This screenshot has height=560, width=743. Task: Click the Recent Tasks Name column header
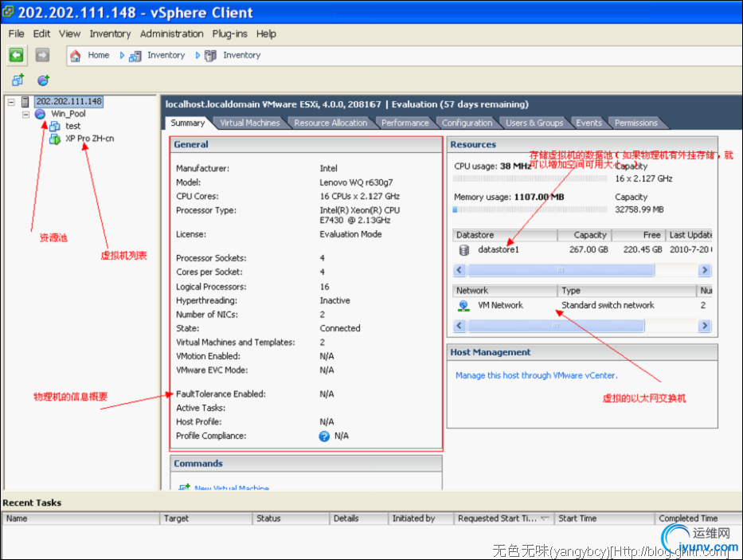81,519
